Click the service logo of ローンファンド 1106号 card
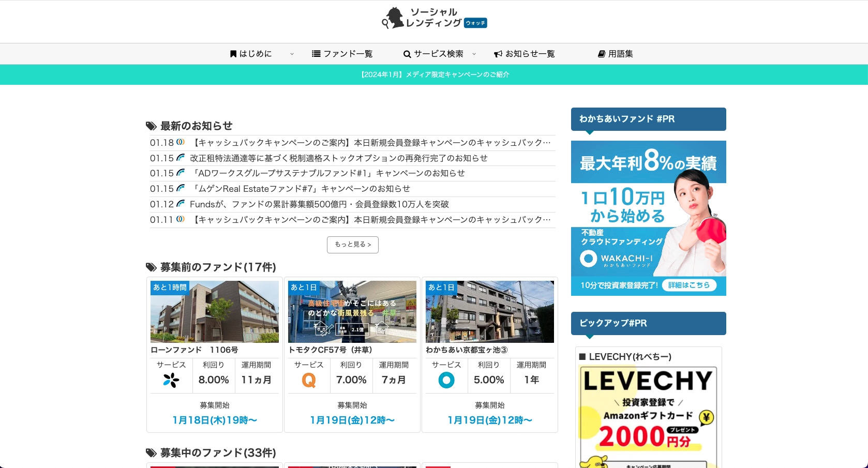This screenshot has height=468, width=868. point(171,380)
